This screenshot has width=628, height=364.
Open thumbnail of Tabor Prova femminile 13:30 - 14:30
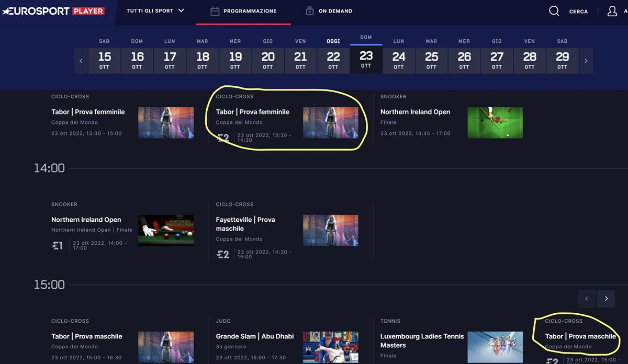tap(331, 122)
